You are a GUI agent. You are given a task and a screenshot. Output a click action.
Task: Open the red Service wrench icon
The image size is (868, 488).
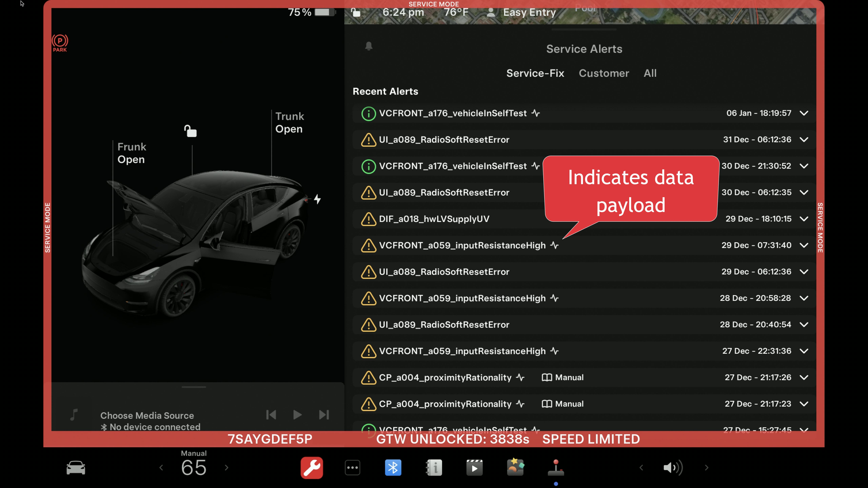coord(312,467)
